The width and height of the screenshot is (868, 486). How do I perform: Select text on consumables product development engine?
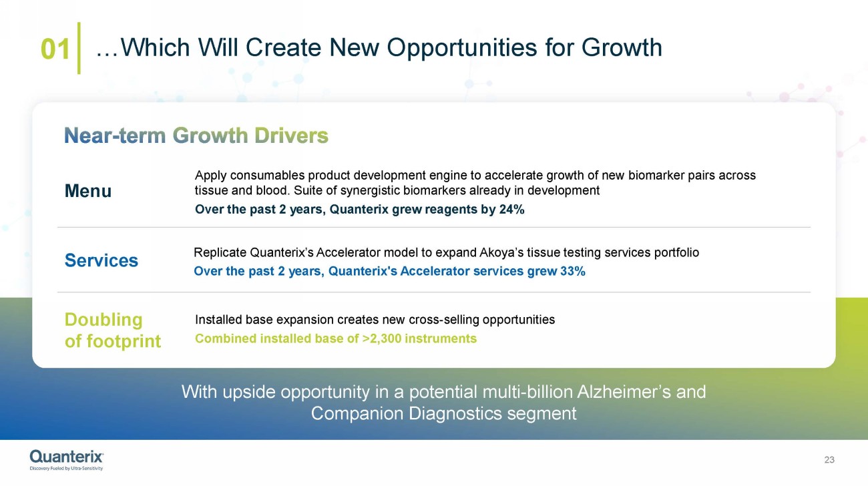tap(475, 183)
